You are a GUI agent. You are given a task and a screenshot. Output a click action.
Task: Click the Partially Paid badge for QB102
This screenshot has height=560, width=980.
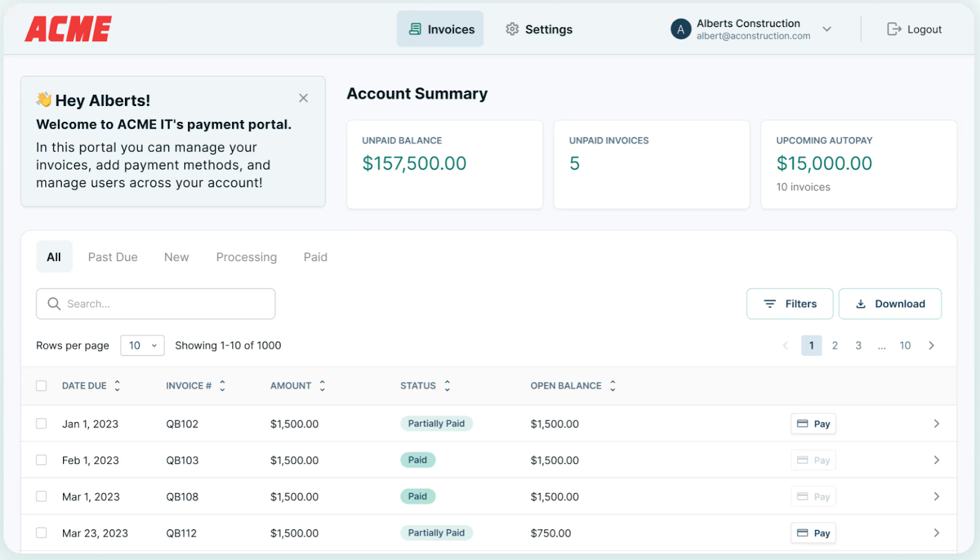[x=437, y=423]
